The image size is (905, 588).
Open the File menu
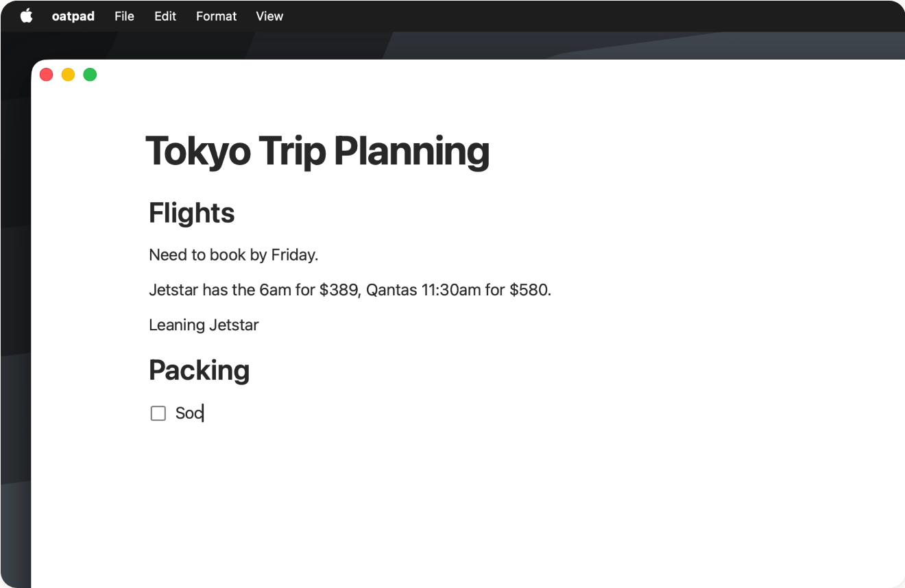tap(124, 16)
